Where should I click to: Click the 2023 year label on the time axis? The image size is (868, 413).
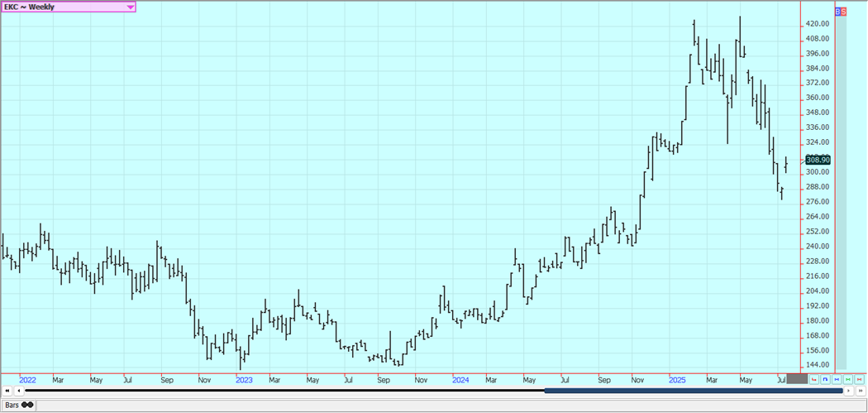pos(244,380)
